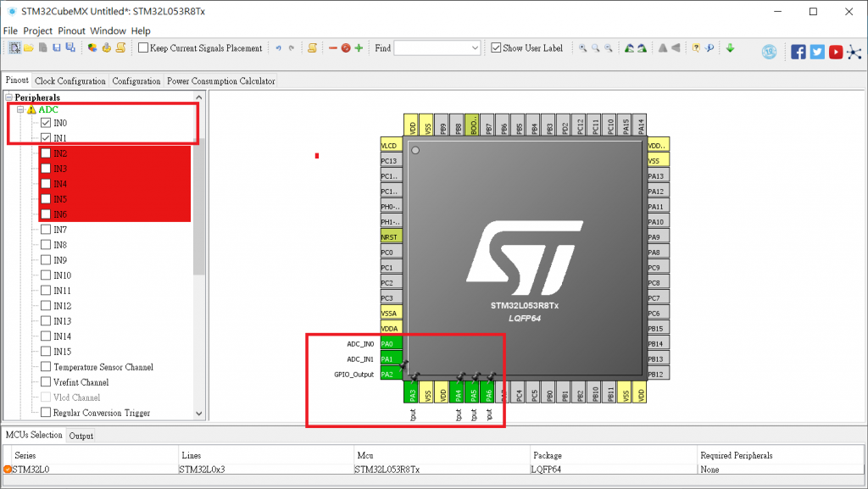Enable Vrefint Channel
This screenshot has width=868, height=489.
(x=46, y=381)
